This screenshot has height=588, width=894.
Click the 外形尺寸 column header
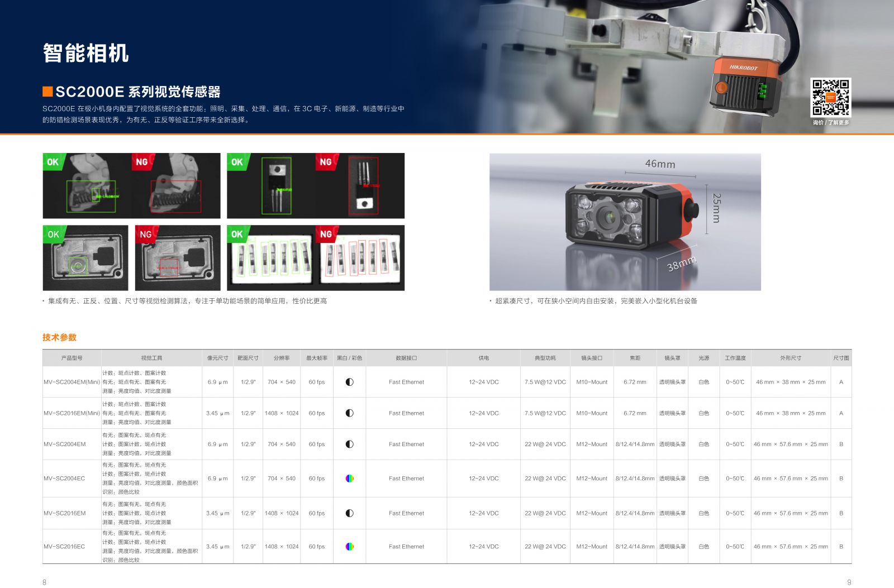(791, 358)
